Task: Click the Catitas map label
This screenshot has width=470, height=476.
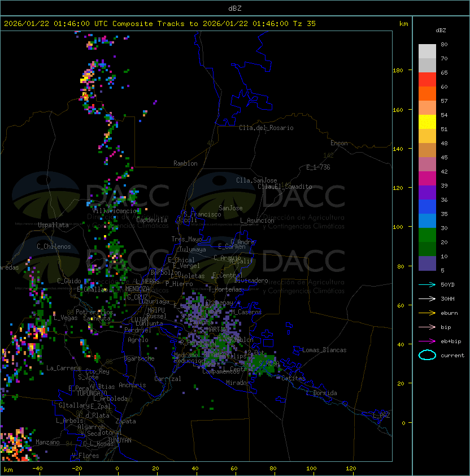Action: coord(293,379)
